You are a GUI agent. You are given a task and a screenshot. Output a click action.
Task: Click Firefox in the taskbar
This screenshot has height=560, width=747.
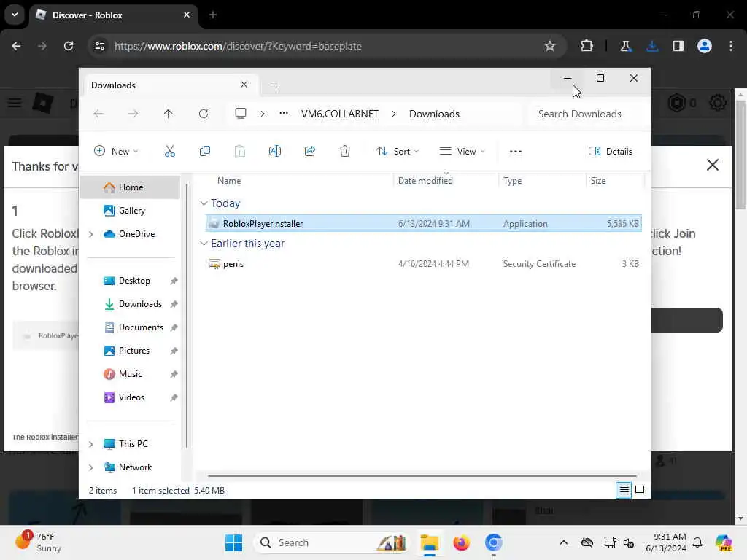pos(461,542)
